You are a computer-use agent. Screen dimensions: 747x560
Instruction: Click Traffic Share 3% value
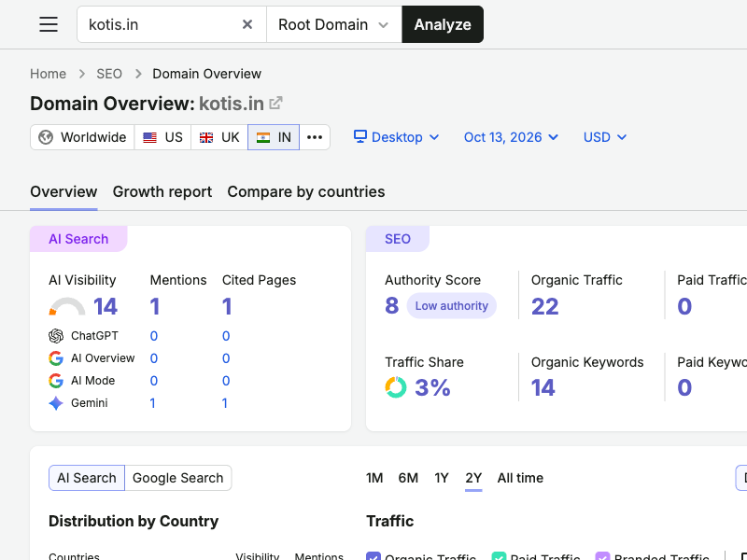pos(432,387)
